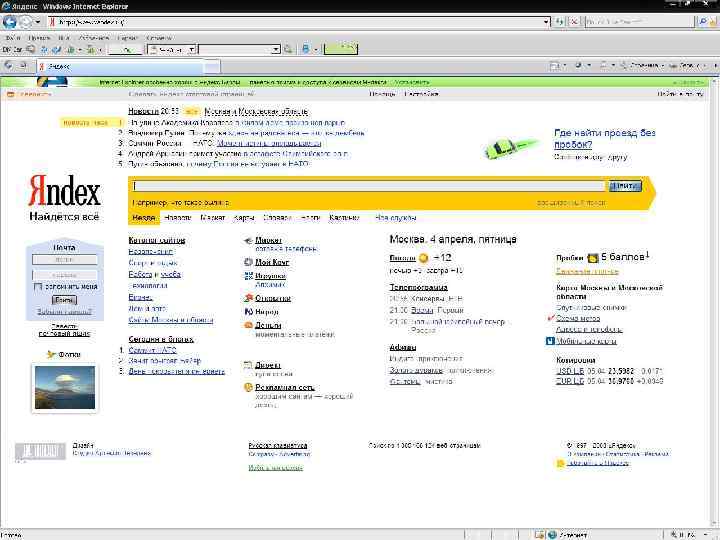Click the green button at toolbar right end
Viewport: 720px width, 540px height.
tap(340, 48)
